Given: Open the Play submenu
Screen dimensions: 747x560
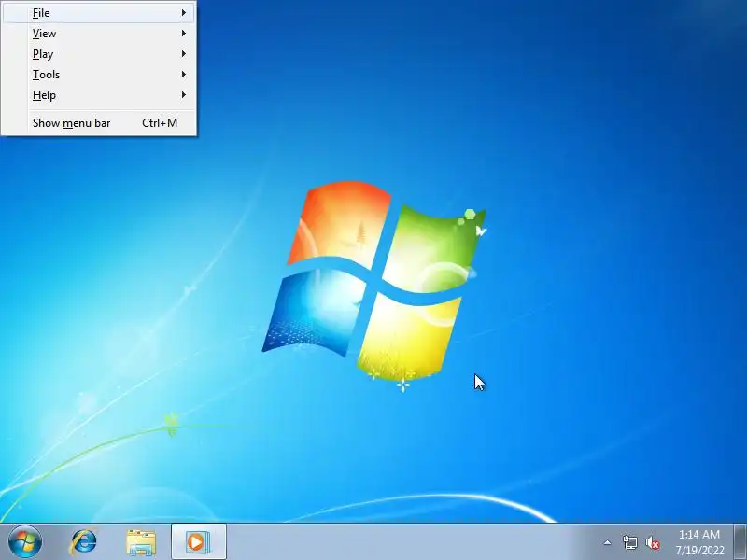Looking at the screenshot, I should click(99, 54).
